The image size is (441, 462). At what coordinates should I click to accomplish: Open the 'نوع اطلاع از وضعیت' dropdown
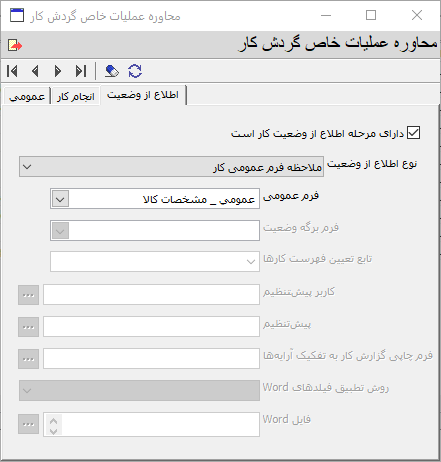coord(171,166)
